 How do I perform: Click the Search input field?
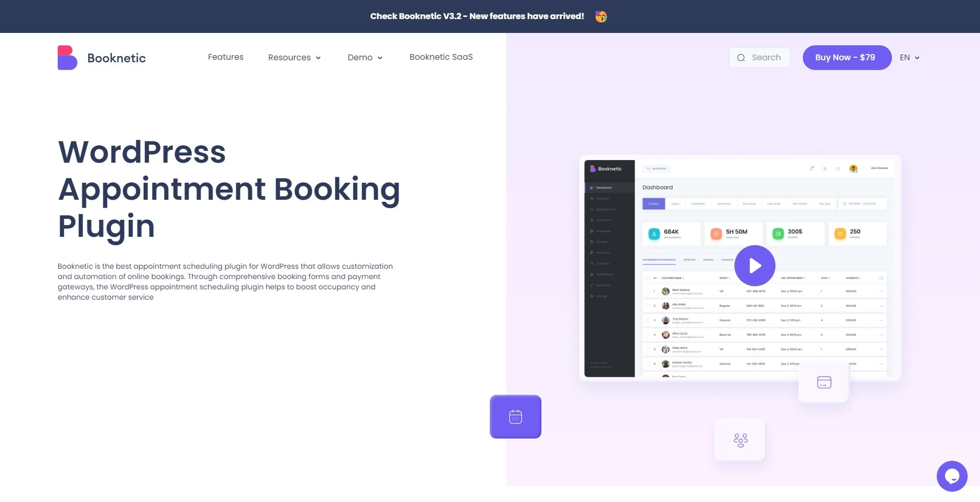pyautogui.click(x=760, y=58)
